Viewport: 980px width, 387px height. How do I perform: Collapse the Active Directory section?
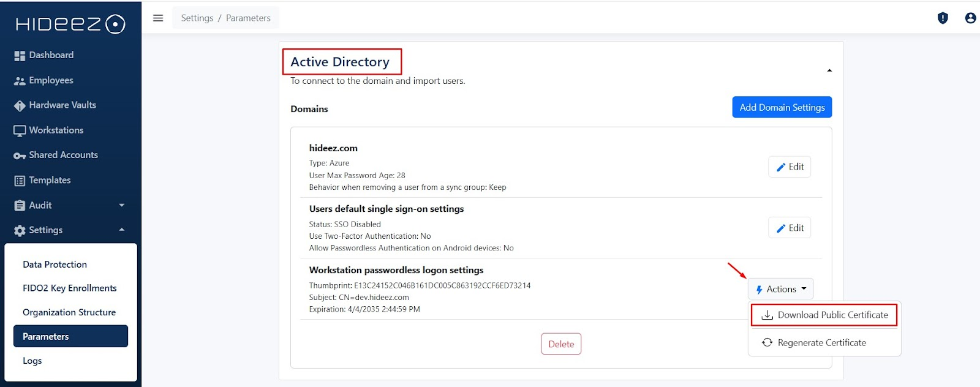(829, 70)
